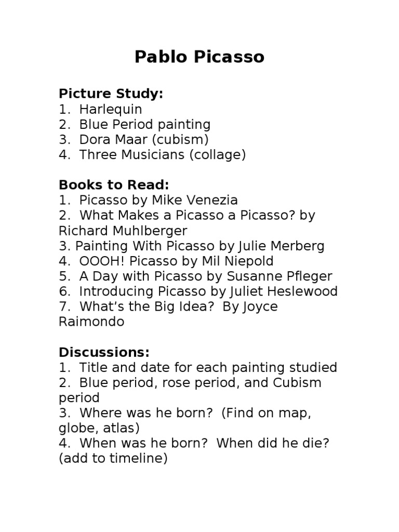Click "Three Musicians (collage)" list item

(x=162, y=155)
